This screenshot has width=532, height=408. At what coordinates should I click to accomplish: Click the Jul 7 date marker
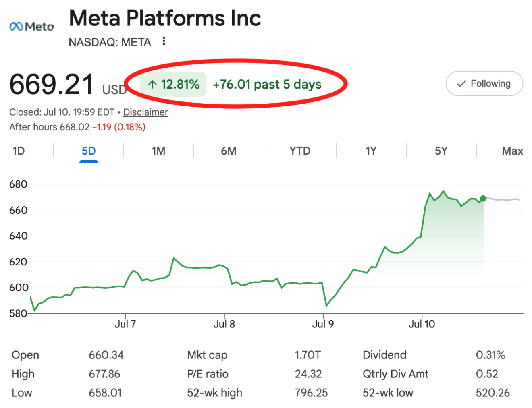125,324
